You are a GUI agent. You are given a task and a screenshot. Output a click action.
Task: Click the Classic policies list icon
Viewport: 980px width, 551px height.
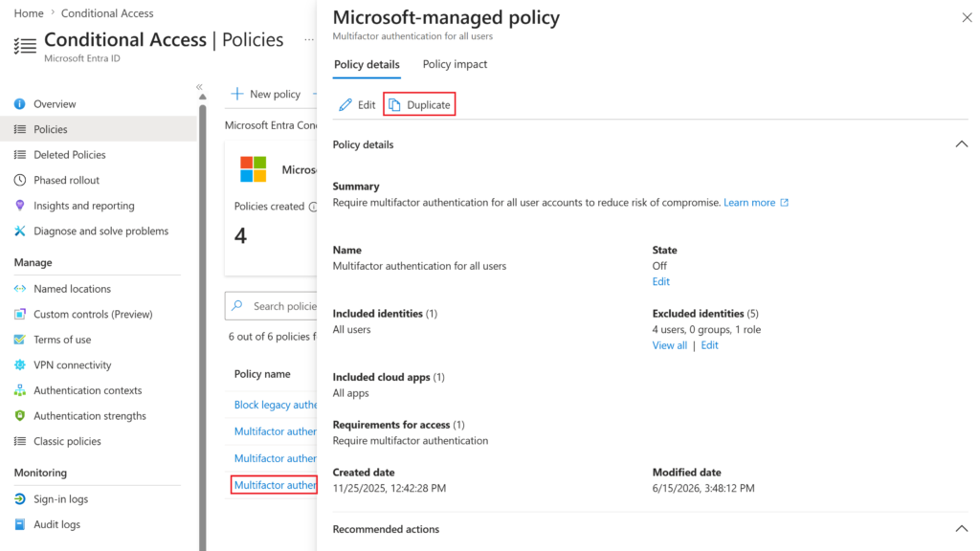pyautogui.click(x=20, y=441)
